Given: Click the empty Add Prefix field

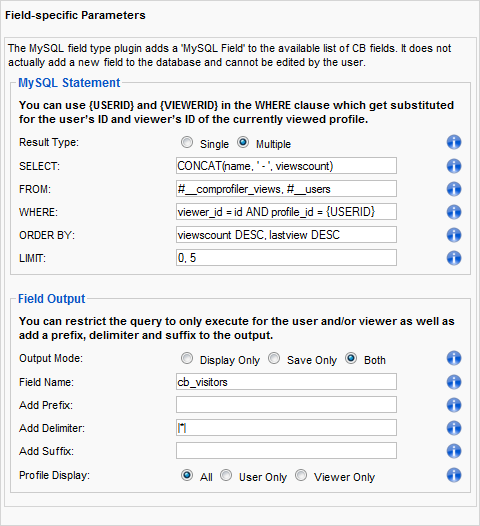Looking at the screenshot, I should click(x=286, y=405).
